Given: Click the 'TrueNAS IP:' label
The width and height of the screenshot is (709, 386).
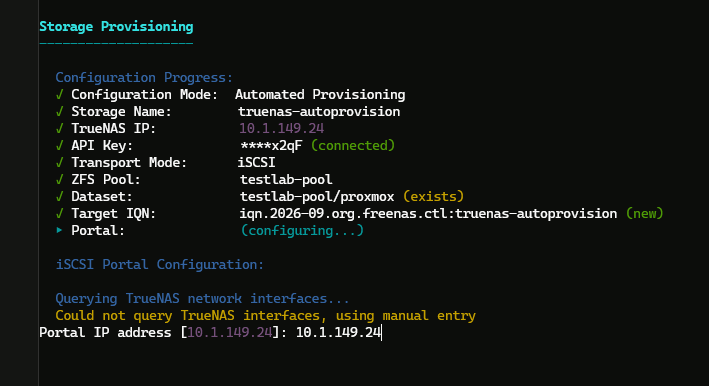Looking at the screenshot, I should [x=113, y=129].
